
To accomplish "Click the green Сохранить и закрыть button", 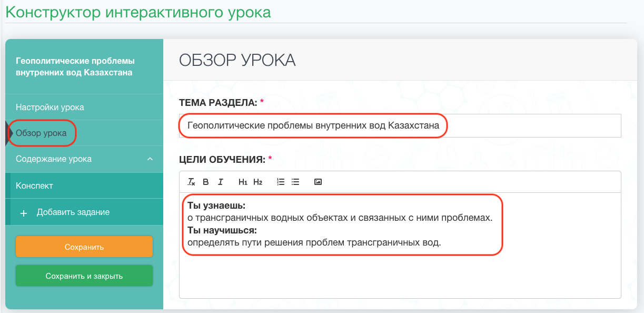I will point(84,276).
